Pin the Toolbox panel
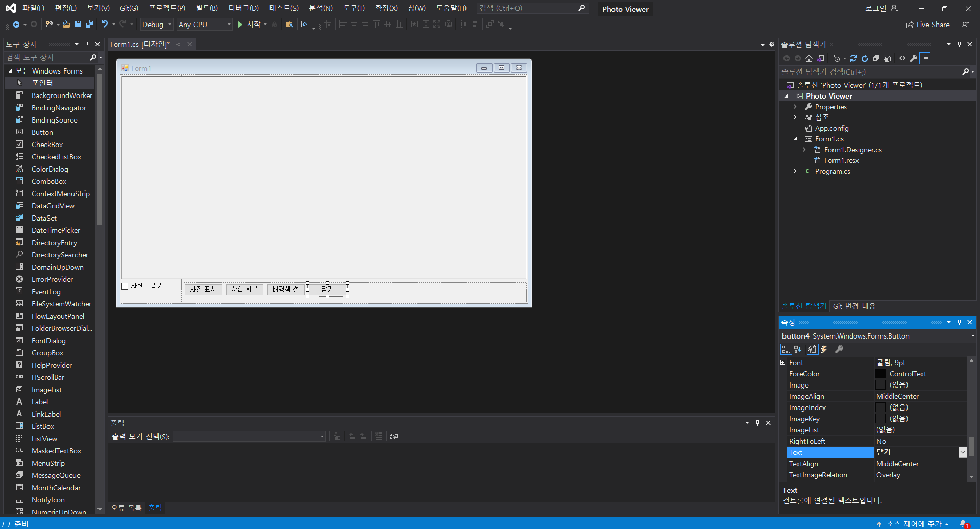This screenshot has width=980, height=529. point(87,44)
